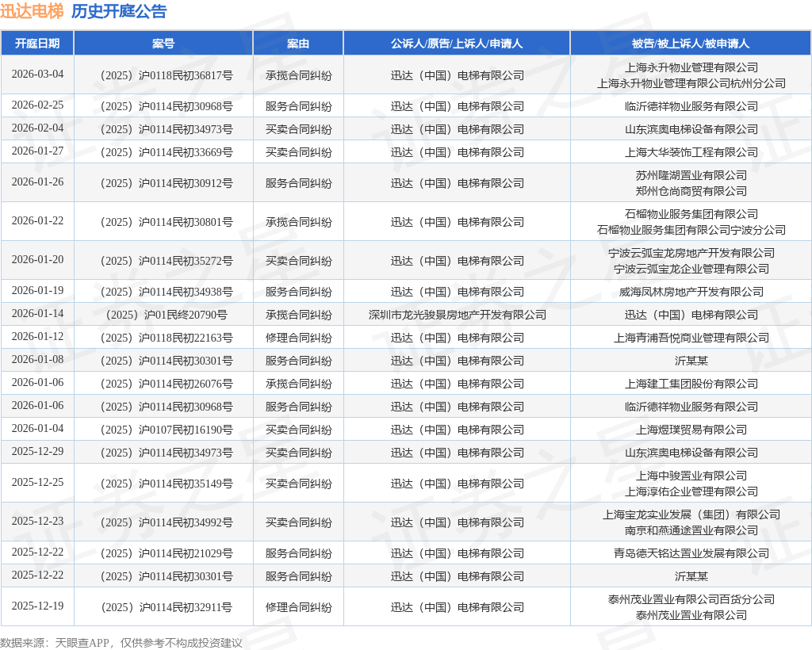Click the date 2026-01-04

[x=37, y=429]
